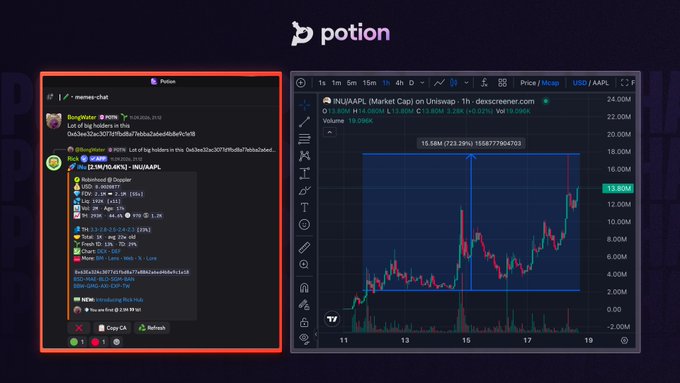Select the ruler measure tool
The image size is (680, 383).
click(x=304, y=248)
